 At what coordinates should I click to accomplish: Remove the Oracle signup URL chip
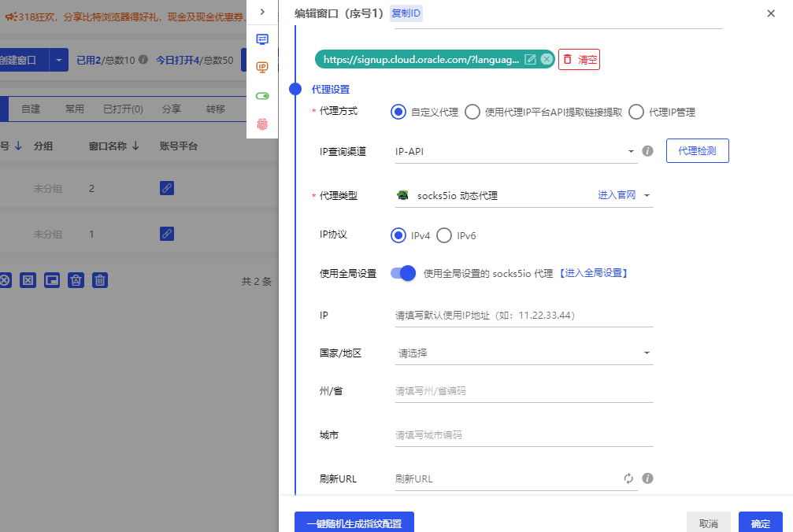pyautogui.click(x=547, y=59)
